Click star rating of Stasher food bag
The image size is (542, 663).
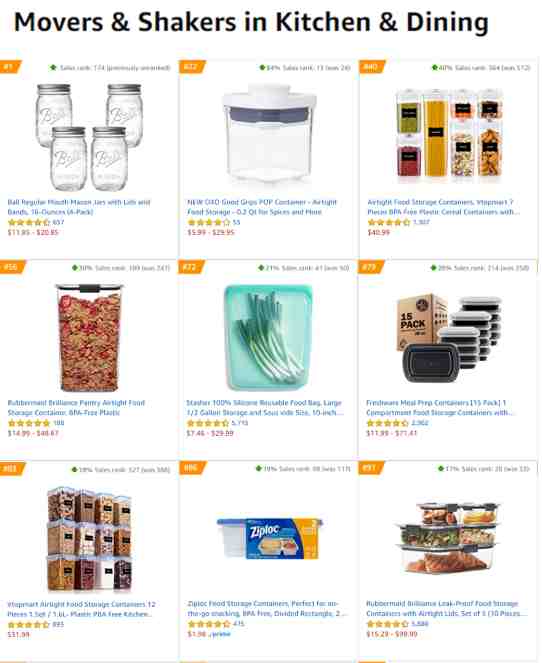(x=208, y=423)
